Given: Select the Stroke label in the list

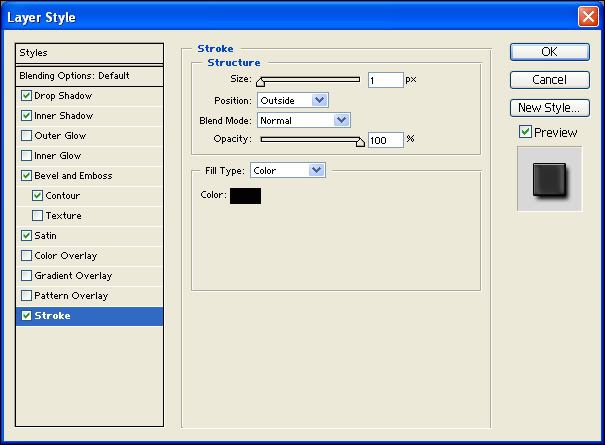Looking at the screenshot, I should pyautogui.click(x=52, y=316).
